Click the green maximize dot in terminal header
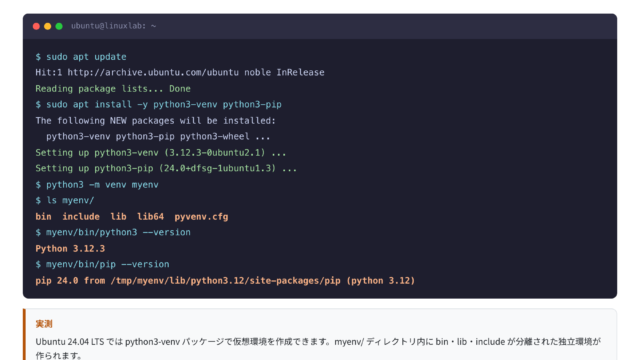 [x=59, y=26]
